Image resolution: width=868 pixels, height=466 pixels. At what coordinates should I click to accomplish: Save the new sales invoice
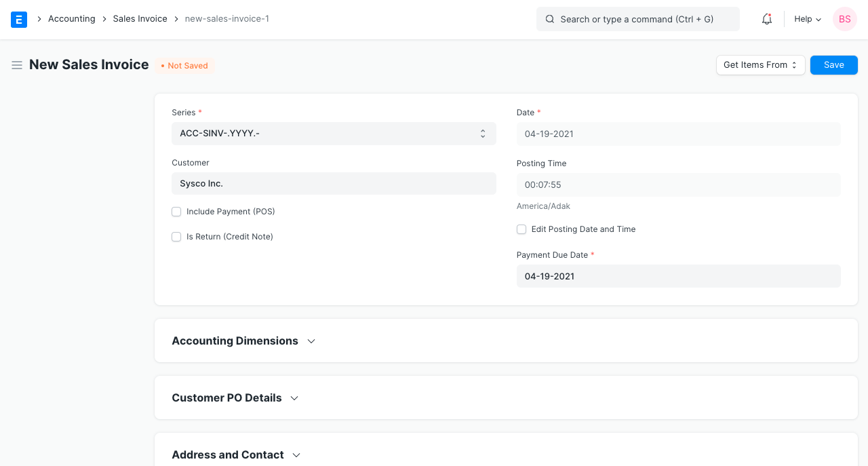pyautogui.click(x=833, y=64)
